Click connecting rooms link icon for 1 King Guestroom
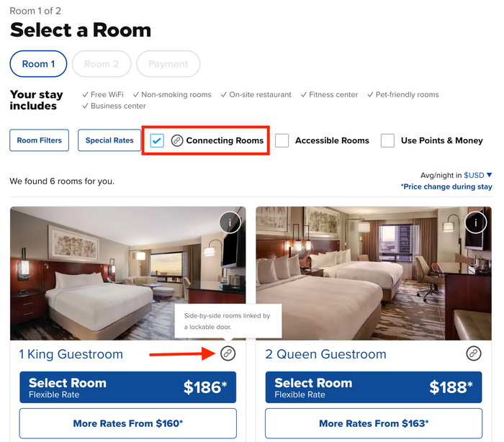 pos(228,353)
